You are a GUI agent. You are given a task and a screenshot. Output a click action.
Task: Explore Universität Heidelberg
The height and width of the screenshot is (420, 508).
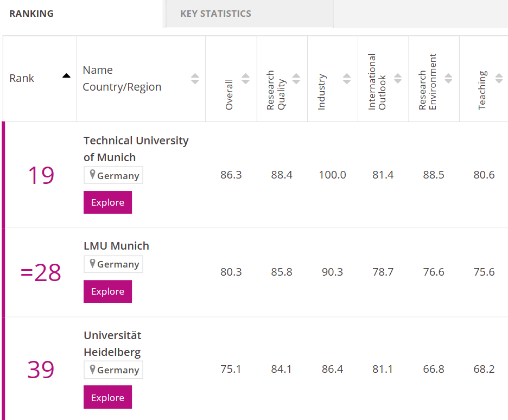107,398
